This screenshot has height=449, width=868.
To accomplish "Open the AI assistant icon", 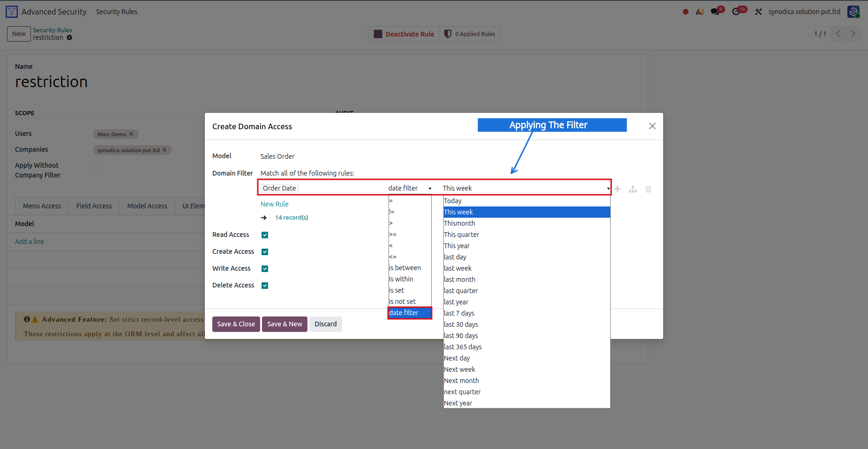I will point(700,12).
